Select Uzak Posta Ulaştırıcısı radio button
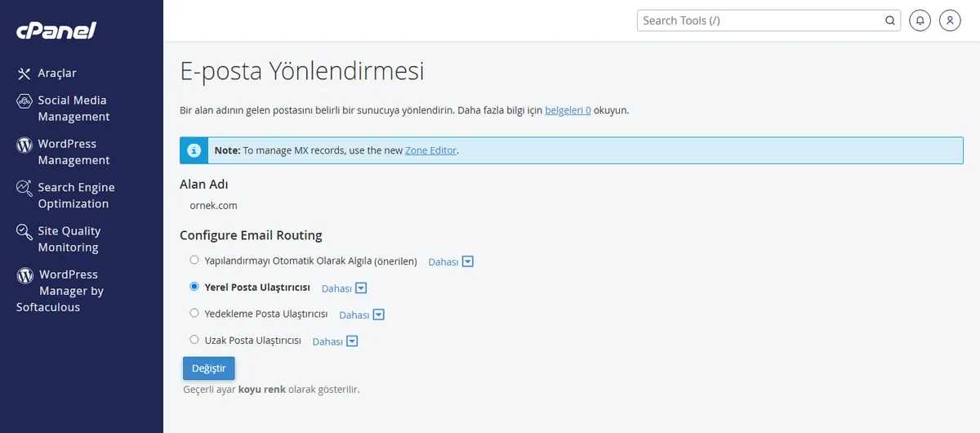 tap(194, 339)
